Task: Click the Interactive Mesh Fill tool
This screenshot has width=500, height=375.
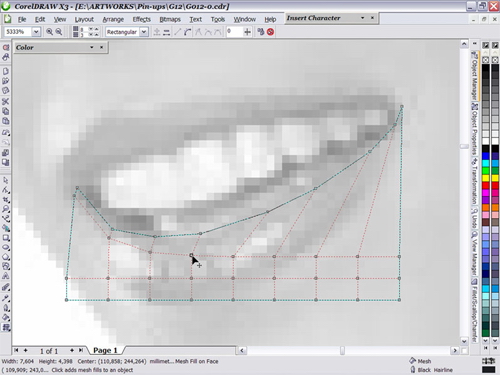Action: pyautogui.click(x=6, y=327)
